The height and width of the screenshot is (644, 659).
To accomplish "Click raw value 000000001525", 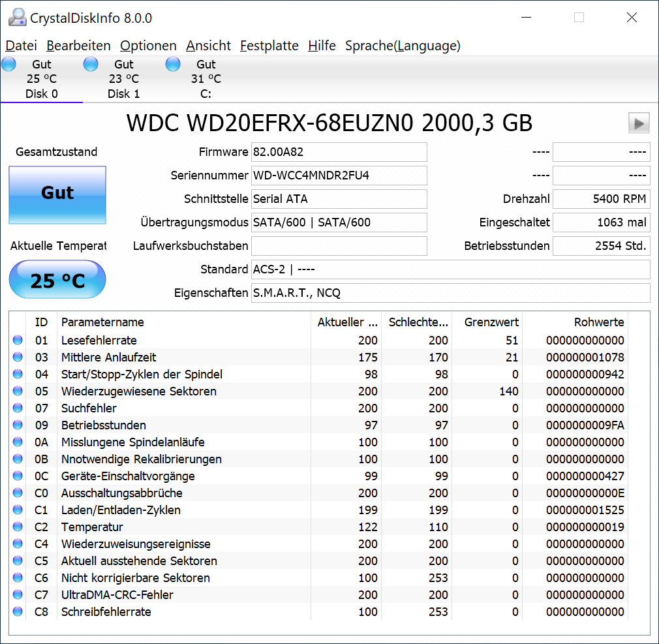I will tap(585, 510).
